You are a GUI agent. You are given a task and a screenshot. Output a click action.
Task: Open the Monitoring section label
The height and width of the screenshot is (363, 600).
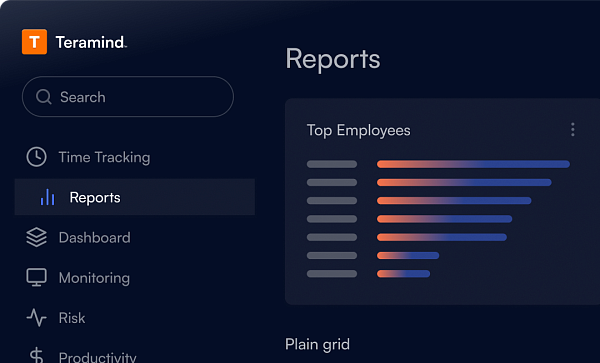94,278
